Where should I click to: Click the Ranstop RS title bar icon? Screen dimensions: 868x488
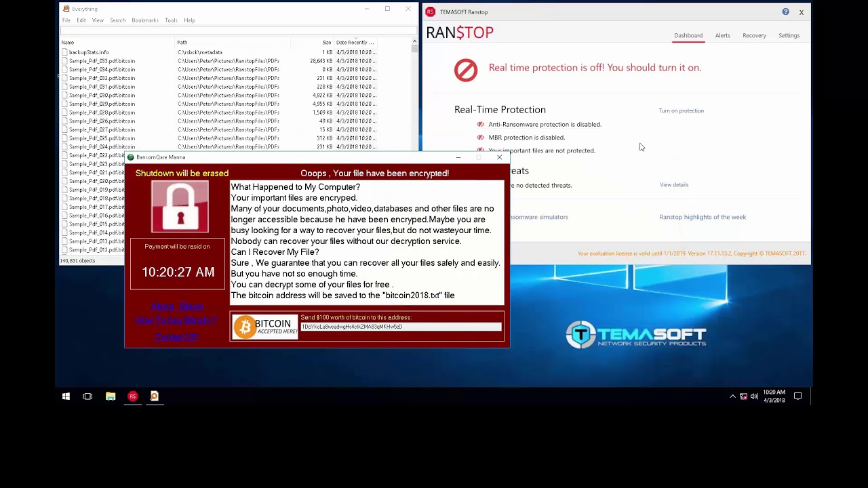pyautogui.click(x=430, y=12)
